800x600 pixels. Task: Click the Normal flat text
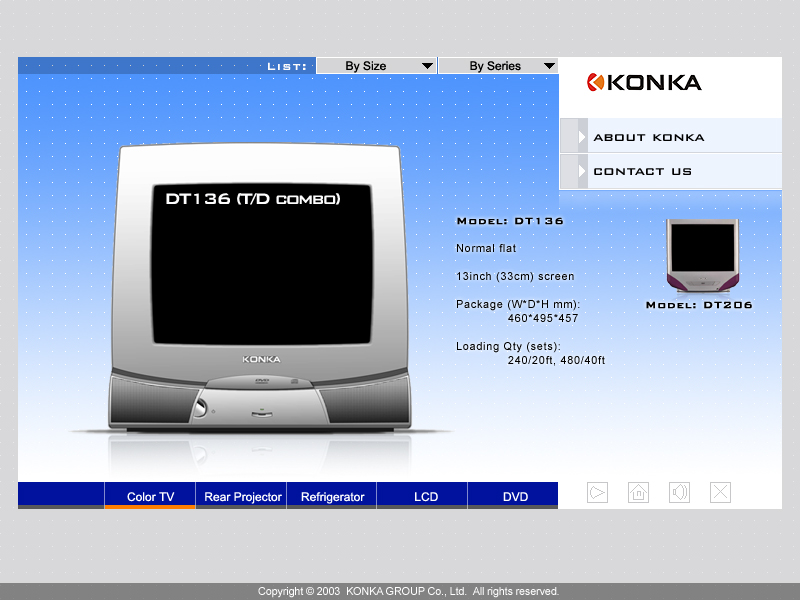tap(486, 248)
